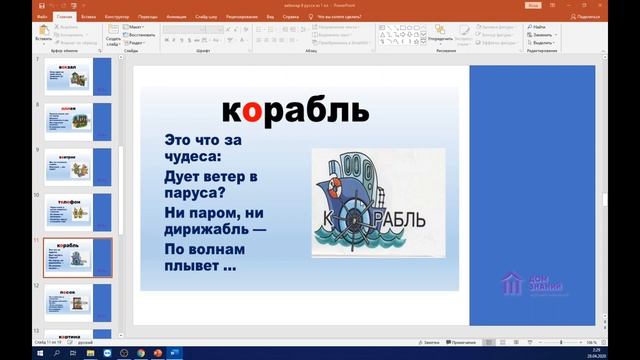This screenshot has width=640, height=360.
Task: Click the zoom out minus button
Action: point(540,342)
